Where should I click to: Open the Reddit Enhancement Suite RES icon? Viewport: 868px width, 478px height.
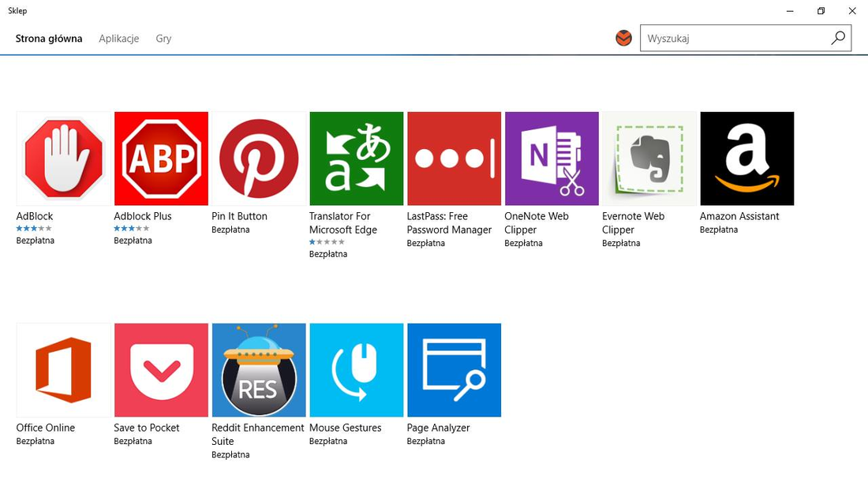pos(259,370)
